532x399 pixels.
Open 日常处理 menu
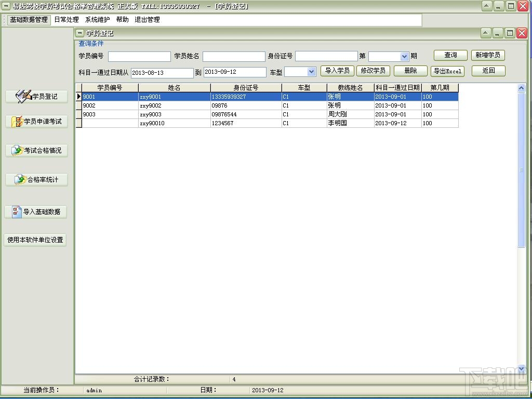[66, 20]
